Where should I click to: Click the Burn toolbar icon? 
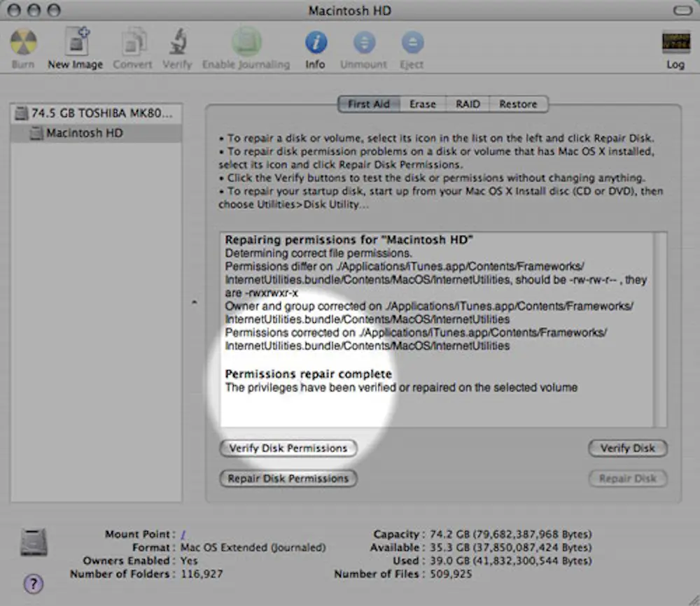[x=23, y=42]
